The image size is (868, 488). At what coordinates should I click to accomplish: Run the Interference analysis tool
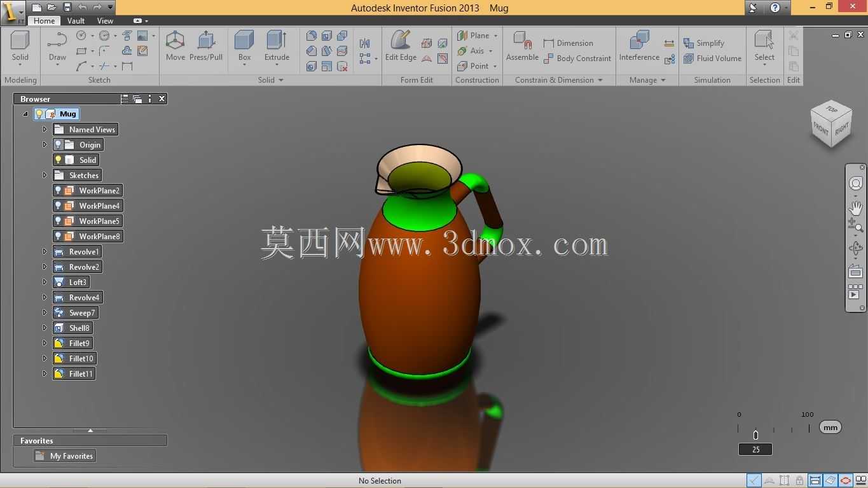[639, 46]
